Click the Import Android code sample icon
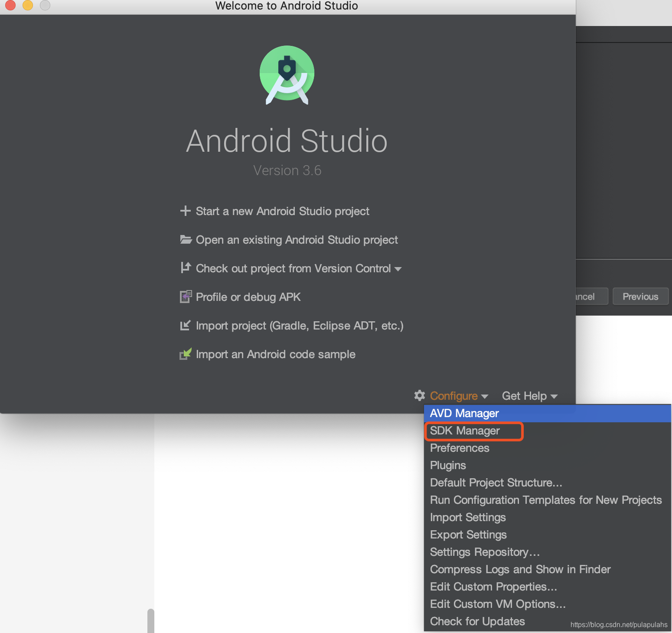The image size is (672, 633). pyautogui.click(x=186, y=354)
